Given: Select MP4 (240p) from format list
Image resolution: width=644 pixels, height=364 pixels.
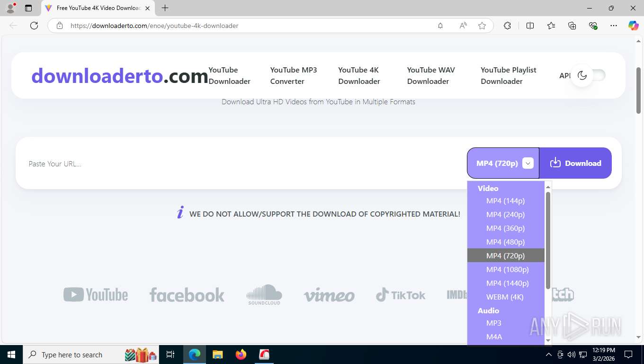Looking at the screenshot, I should 505,214.
